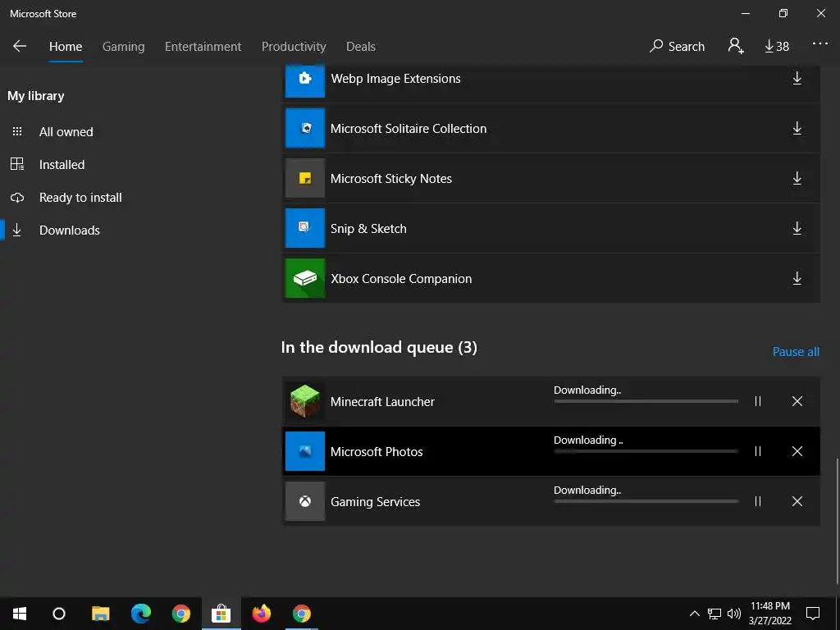
Task: Click the Gaming Services name
Action: tap(375, 502)
